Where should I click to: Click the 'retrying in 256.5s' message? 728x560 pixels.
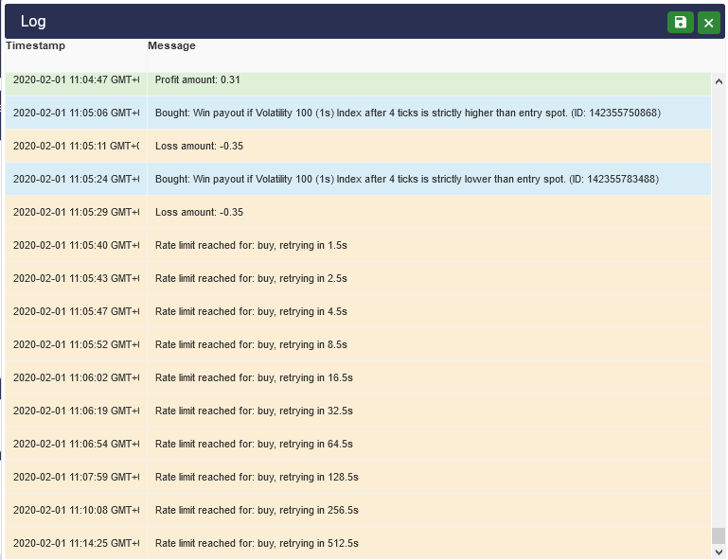(257, 511)
